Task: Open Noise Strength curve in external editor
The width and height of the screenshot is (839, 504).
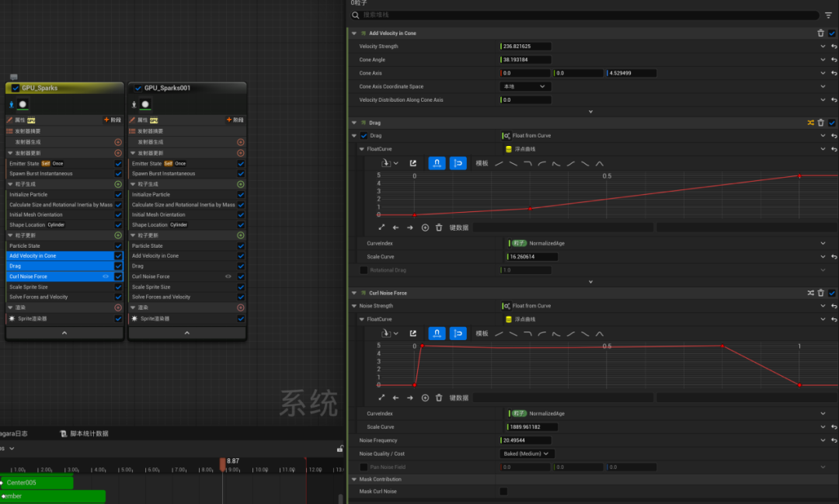Action: tap(413, 333)
